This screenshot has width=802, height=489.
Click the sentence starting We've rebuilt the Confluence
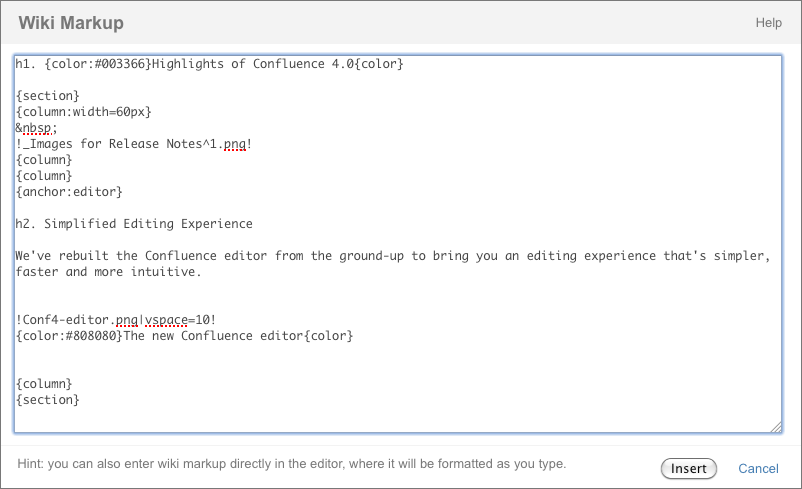[x=392, y=256]
